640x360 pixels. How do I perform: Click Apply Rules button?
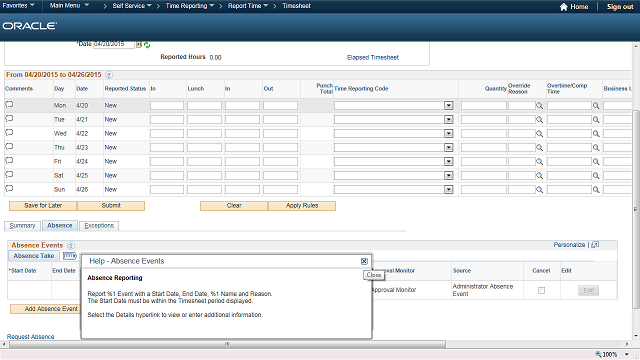302,206
